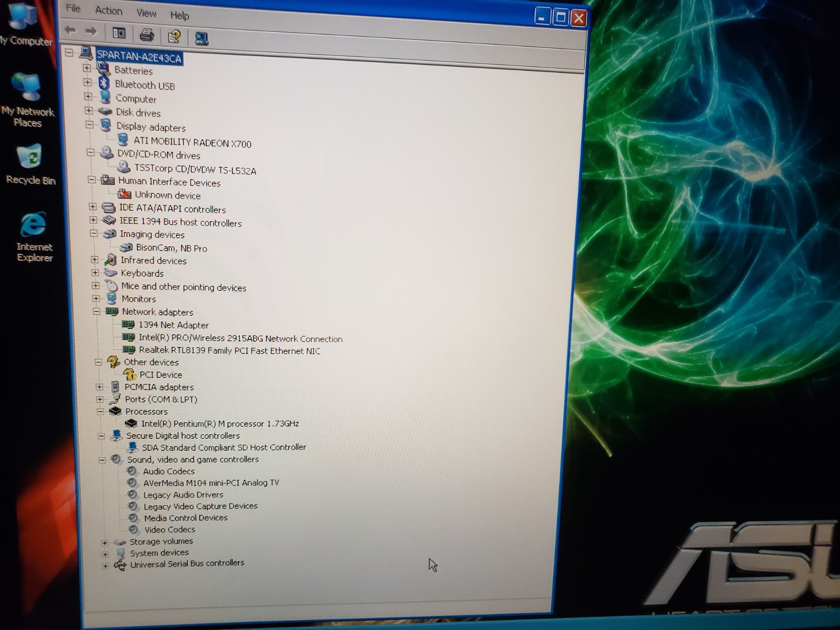This screenshot has height=630, width=840.
Task: Click the Imaging devices label
Action: (152, 234)
